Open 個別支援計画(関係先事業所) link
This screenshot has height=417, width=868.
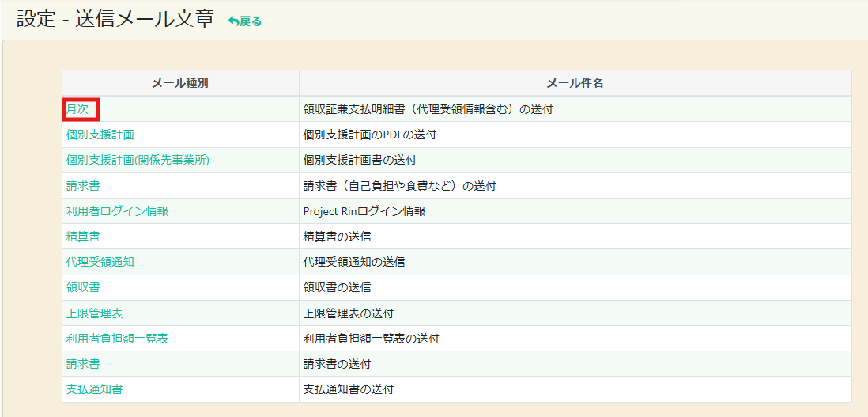click(138, 160)
